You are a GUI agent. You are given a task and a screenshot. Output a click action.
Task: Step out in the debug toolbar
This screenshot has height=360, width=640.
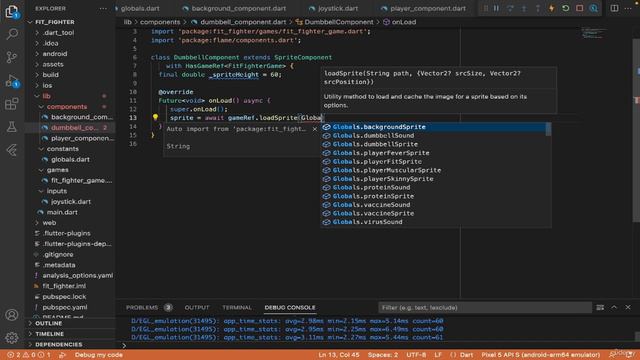pyautogui.click(x=538, y=8)
